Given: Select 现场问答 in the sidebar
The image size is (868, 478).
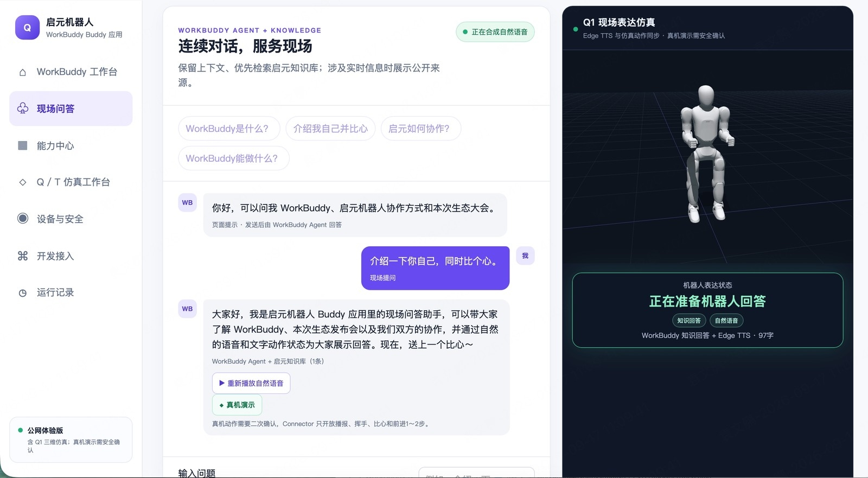Looking at the screenshot, I should 71,109.
